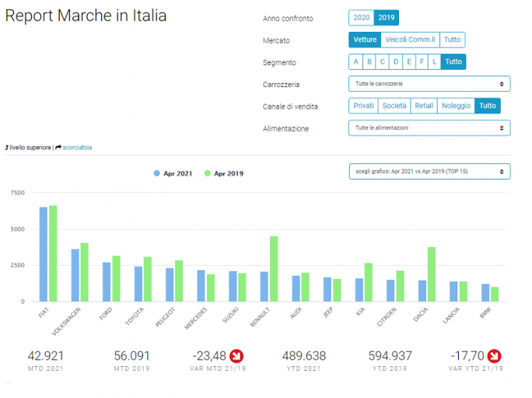Viewport: 532px width, 398px height.
Task: Click the red down arrow beside -17,70
Action: 495,356
